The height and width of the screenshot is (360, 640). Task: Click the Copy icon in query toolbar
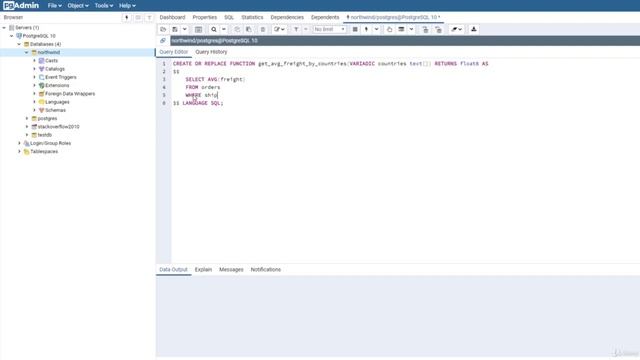pyautogui.click(x=237, y=29)
